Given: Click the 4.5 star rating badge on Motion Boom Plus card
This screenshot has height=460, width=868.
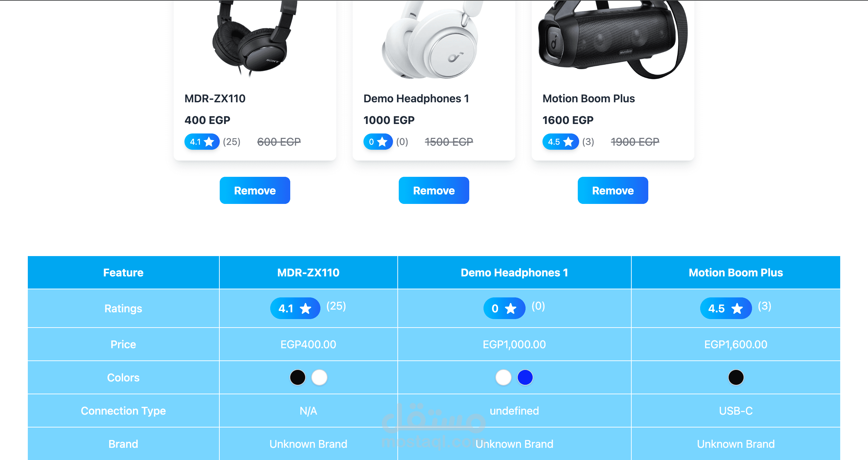Looking at the screenshot, I should coord(561,142).
